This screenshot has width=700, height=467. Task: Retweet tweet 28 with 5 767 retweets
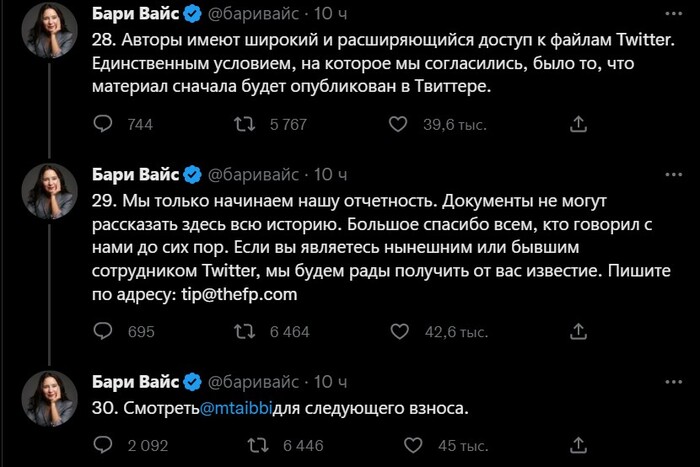[x=242, y=124]
